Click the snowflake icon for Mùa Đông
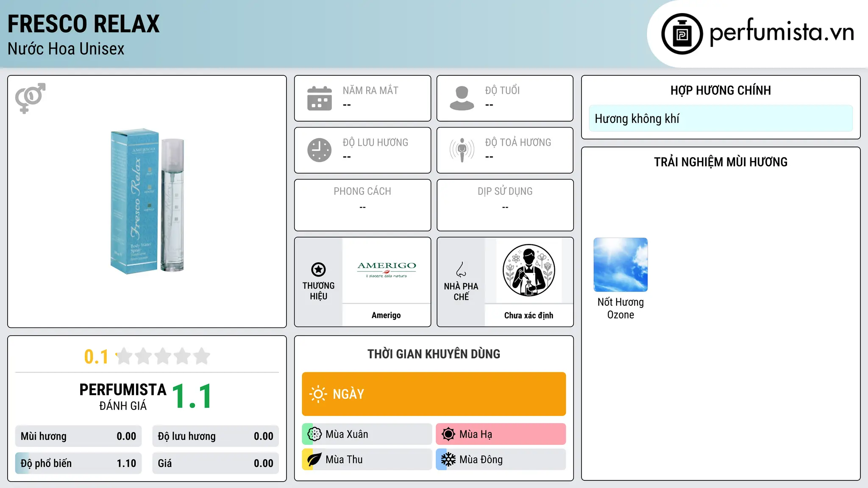The image size is (868, 488). [x=448, y=460]
